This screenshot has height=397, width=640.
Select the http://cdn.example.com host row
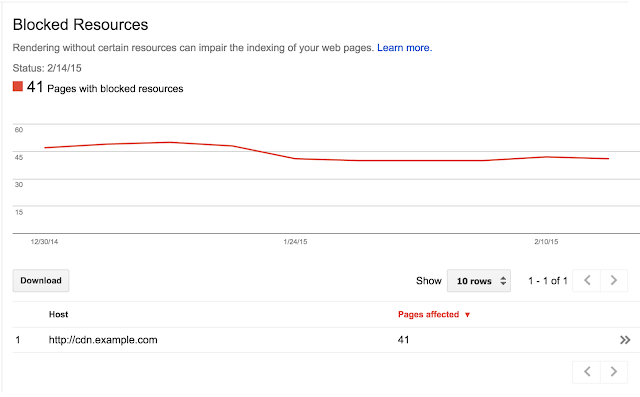pos(322,340)
